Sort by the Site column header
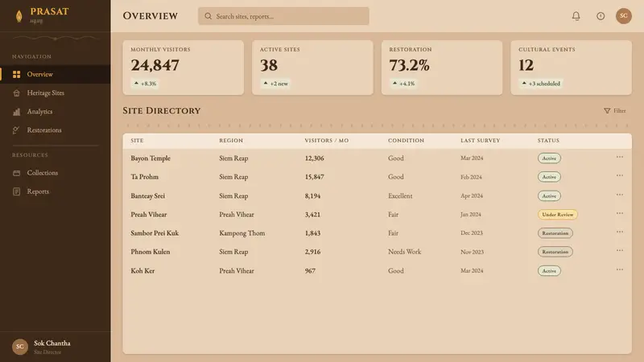The width and height of the screenshot is (644, 362). click(x=137, y=140)
